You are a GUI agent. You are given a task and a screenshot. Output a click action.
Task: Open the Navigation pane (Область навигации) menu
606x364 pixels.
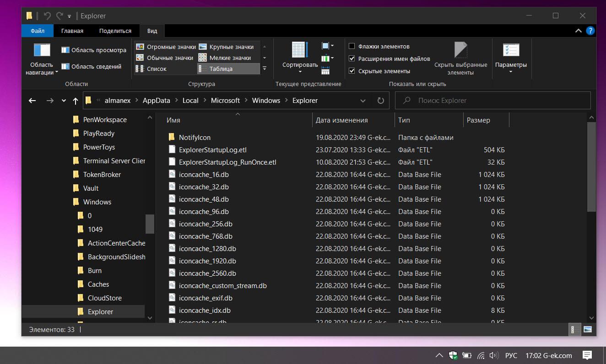[x=42, y=59]
